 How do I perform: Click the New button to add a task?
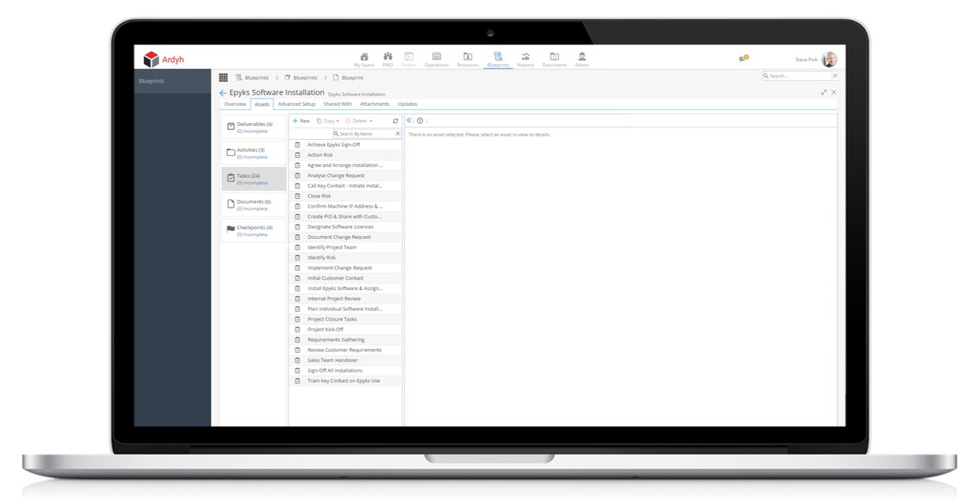(x=301, y=121)
